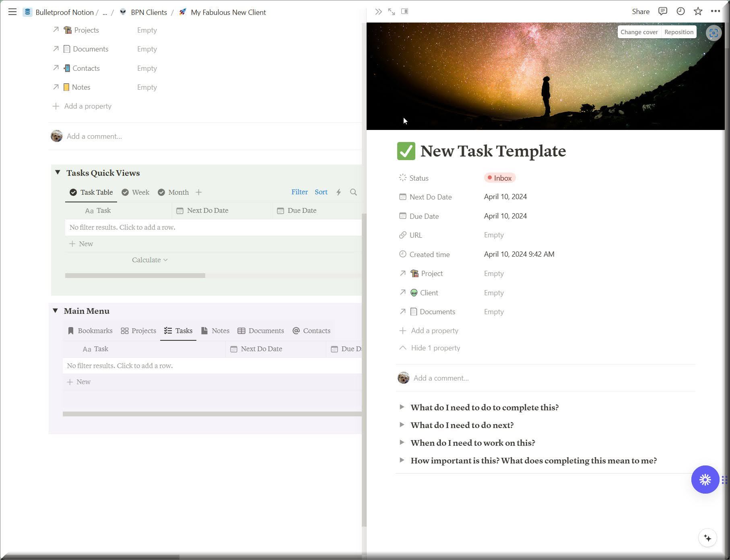Open task page in full page
730x560 pixels.
392,12
